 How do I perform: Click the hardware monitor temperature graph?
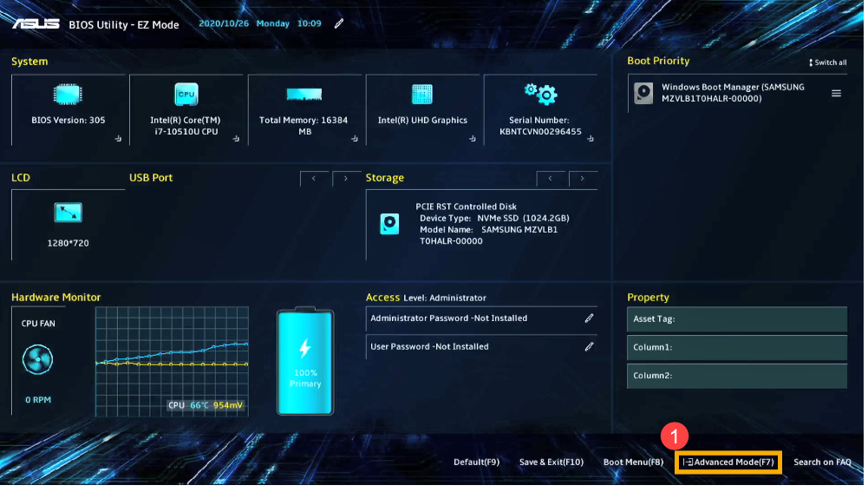coord(173,363)
